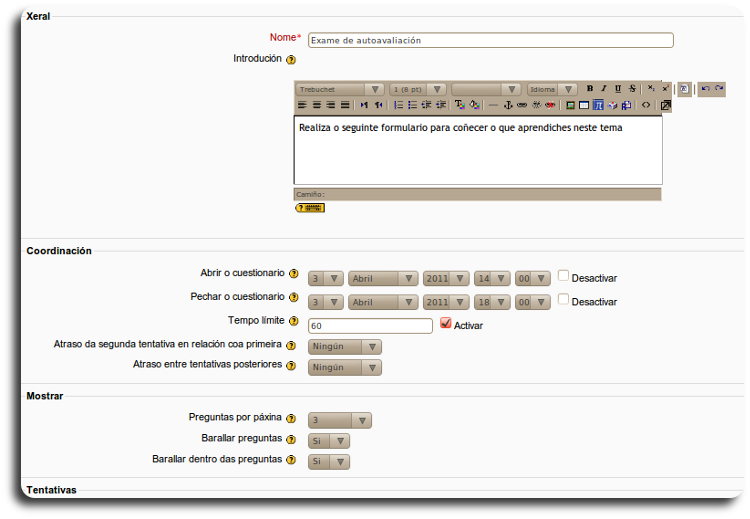Toggle bold formatting in the editor toolbar

pyautogui.click(x=590, y=89)
